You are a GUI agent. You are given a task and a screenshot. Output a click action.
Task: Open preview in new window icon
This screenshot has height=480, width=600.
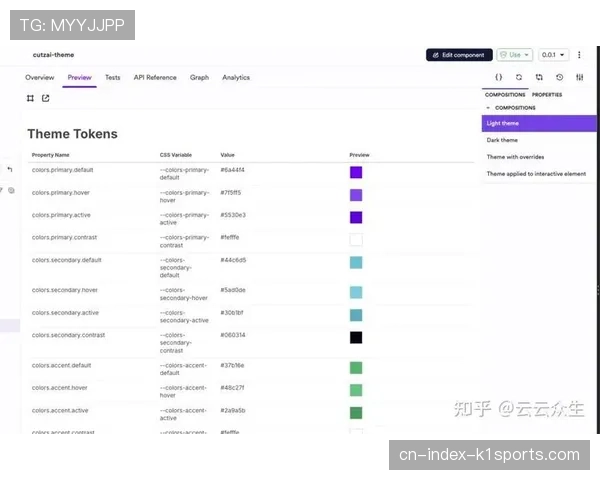coord(45,98)
